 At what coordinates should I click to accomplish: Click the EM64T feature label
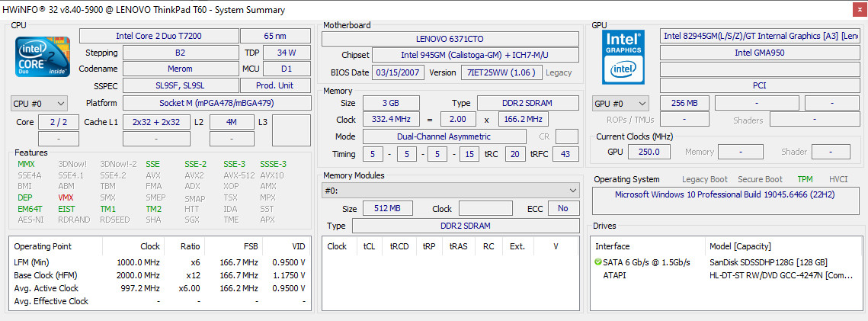28,209
